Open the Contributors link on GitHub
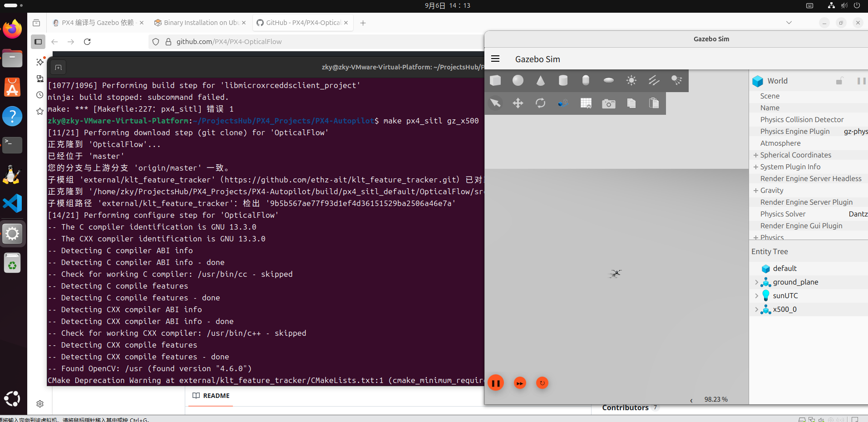Image resolution: width=868 pixels, height=422 pixels. (625, 408)
